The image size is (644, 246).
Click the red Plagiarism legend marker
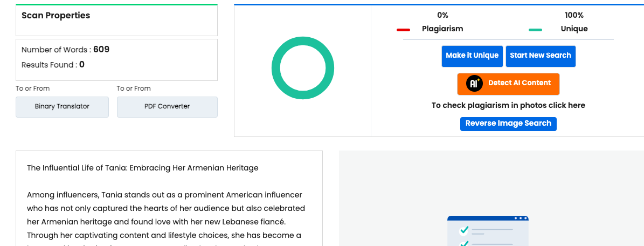coord(403,30)
